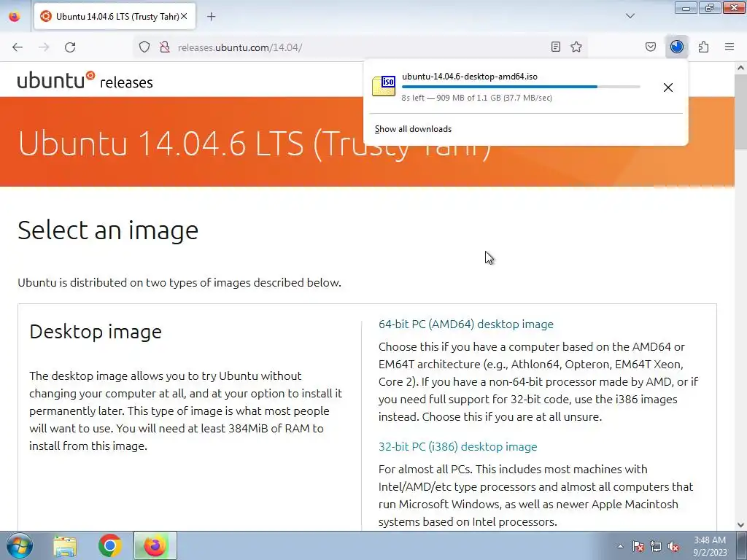
Task: Bookmark this page with the star
Action: coord(576,47)
